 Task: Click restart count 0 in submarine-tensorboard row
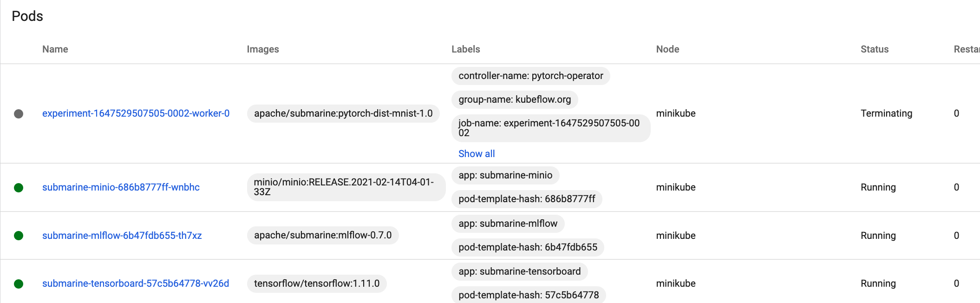pos(956,283)
